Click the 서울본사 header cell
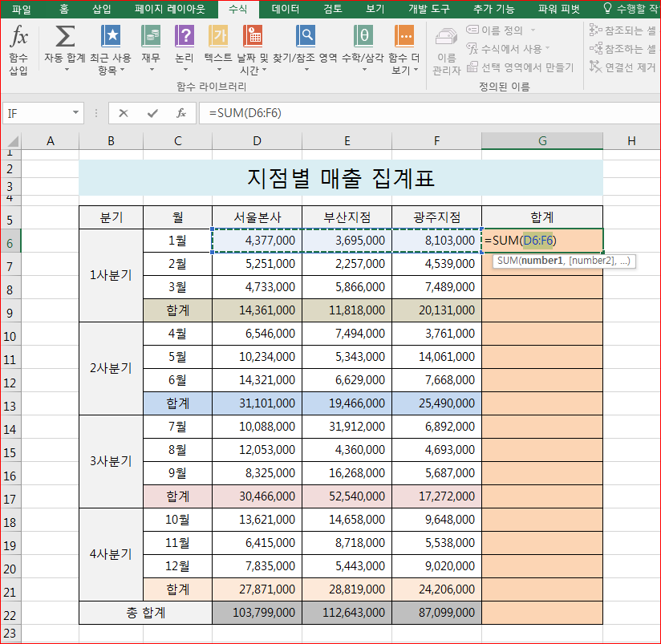 coord(258,217)
